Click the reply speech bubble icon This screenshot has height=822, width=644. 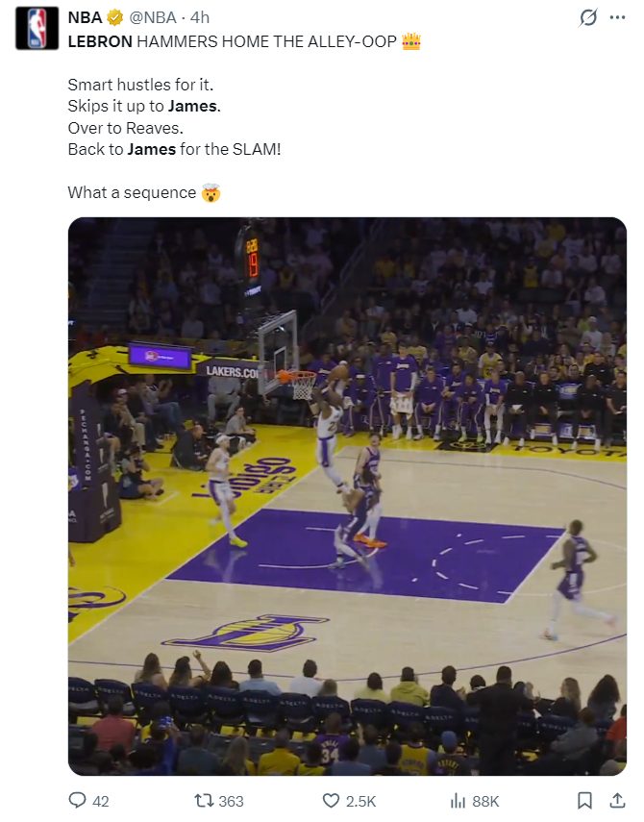(78, 800)
